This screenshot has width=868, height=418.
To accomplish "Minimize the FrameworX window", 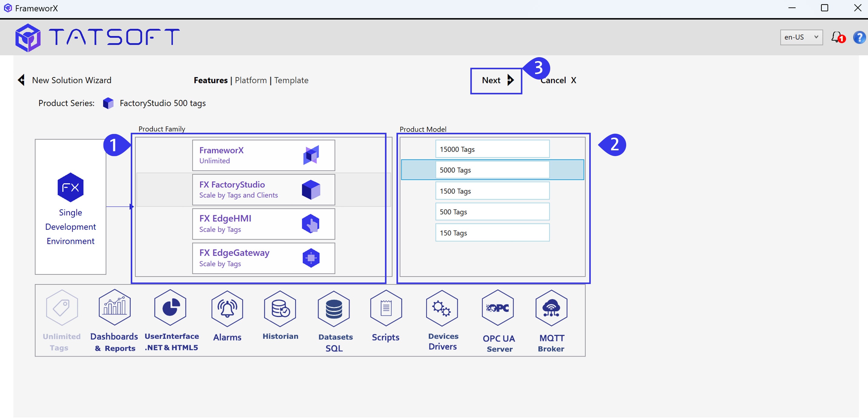I will 792,8.
